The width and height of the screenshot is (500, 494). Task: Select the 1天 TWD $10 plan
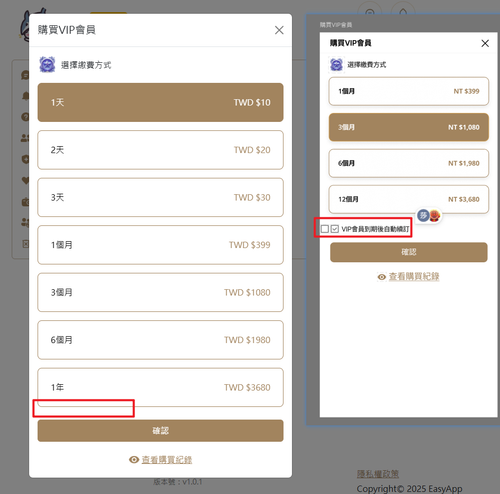point(160,102)
